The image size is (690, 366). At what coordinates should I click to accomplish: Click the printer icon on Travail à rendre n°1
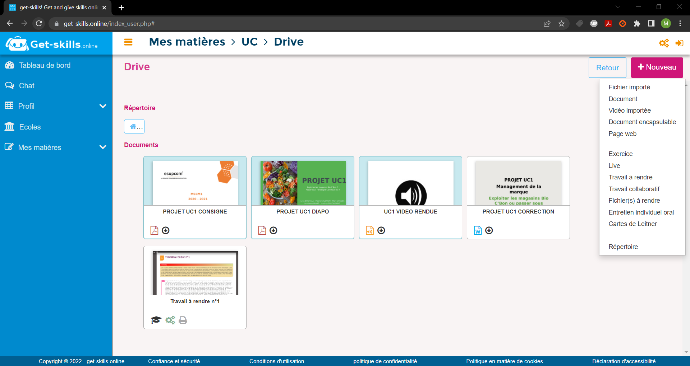pos(183,320)
